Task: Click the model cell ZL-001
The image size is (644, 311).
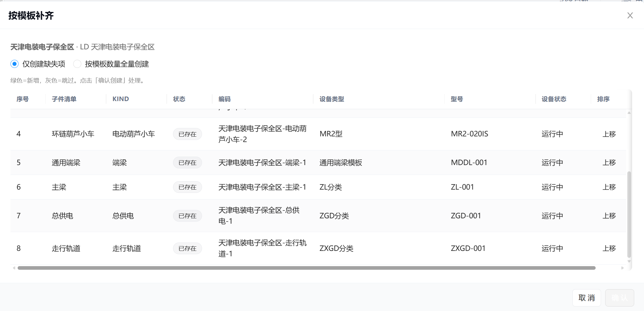Action: [x=462, y=187]
